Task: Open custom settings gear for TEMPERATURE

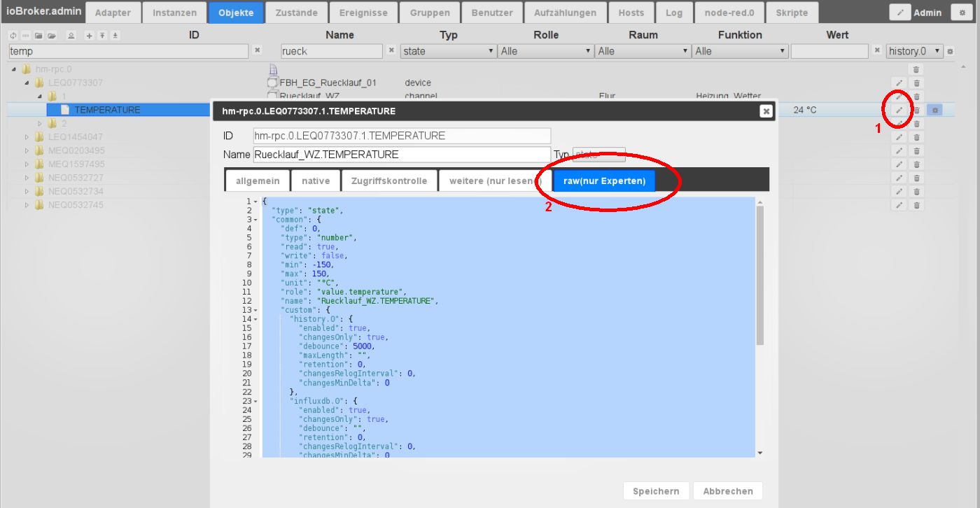Action: [934, 110]
